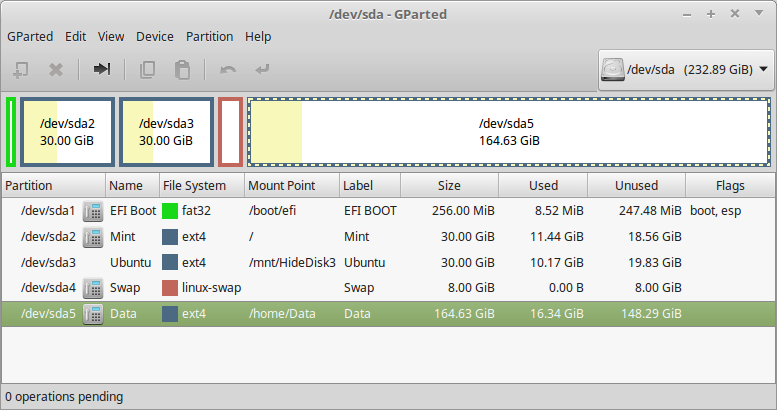Sort by the Size column header
This screenshot has width=777, height=410.
tap(449, 185)
